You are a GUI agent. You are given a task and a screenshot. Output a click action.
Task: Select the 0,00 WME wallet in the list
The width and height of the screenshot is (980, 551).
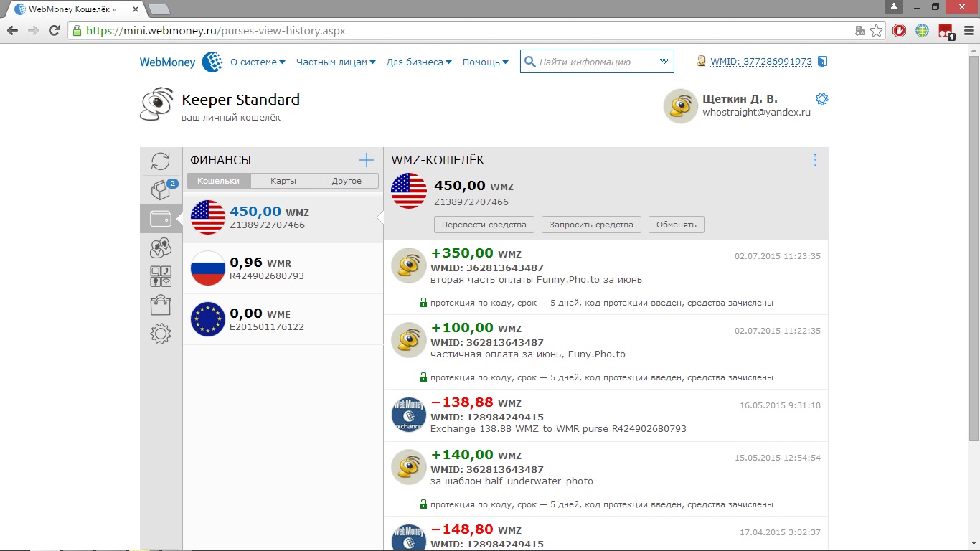[283, 319]
